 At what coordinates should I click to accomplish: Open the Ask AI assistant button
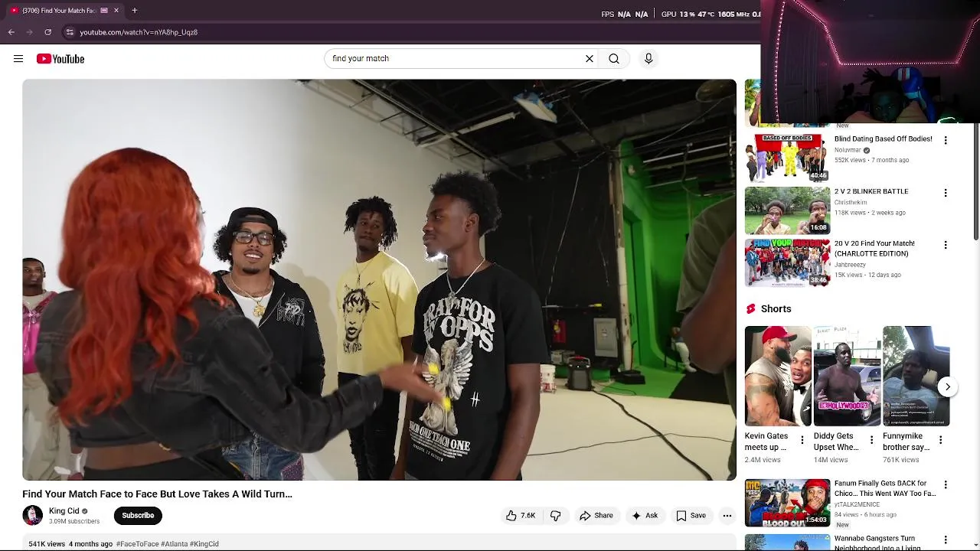click(645, 516)
